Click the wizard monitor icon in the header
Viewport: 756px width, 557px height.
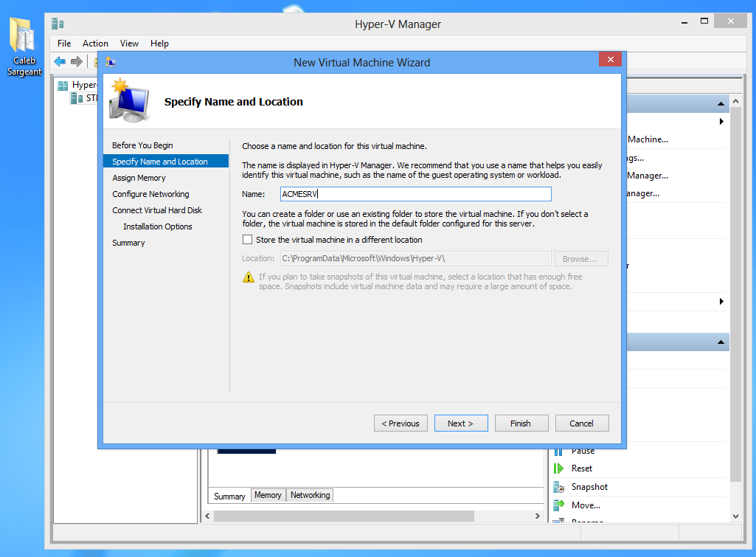pos(128,100)
